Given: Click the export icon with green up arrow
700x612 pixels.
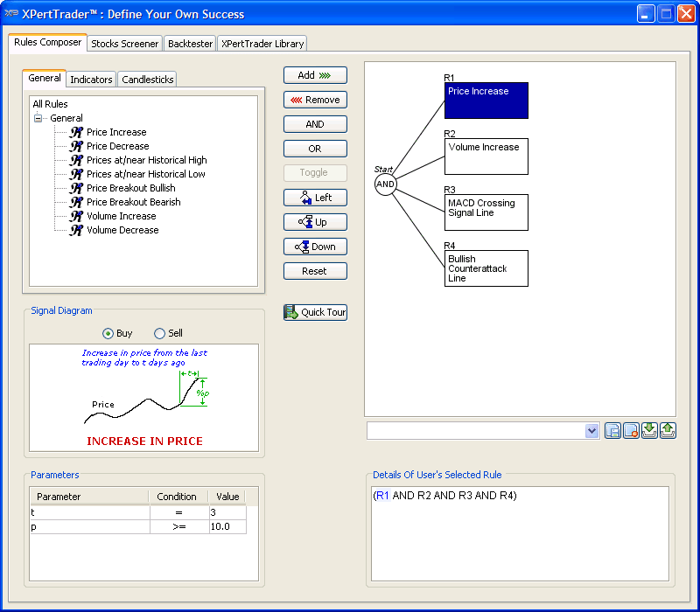Looking at the screenshot, I should coord(668,430).
